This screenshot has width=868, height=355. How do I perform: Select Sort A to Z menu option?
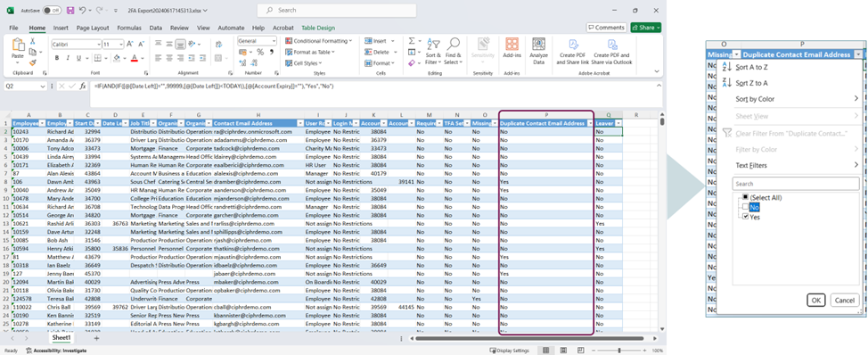point(751,67)
